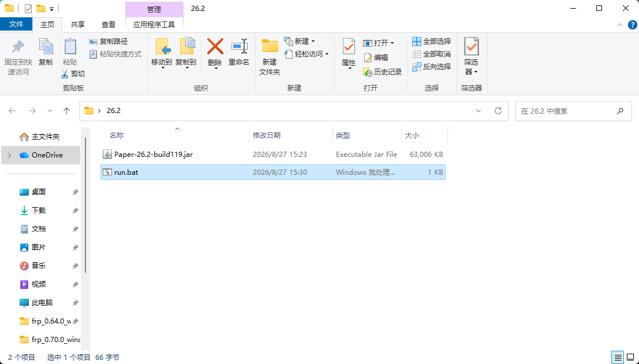Switch to Details view in status bar
This screenshot has height=364, width=639.
(x=618, y=358)
